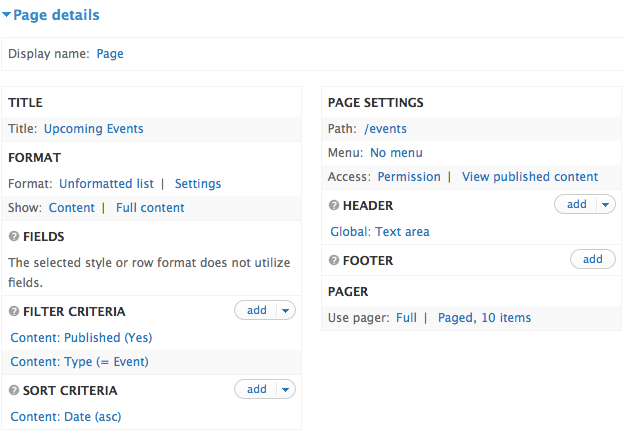
Task: Open help icon next to FOOTER
Action: coord(334,260)
